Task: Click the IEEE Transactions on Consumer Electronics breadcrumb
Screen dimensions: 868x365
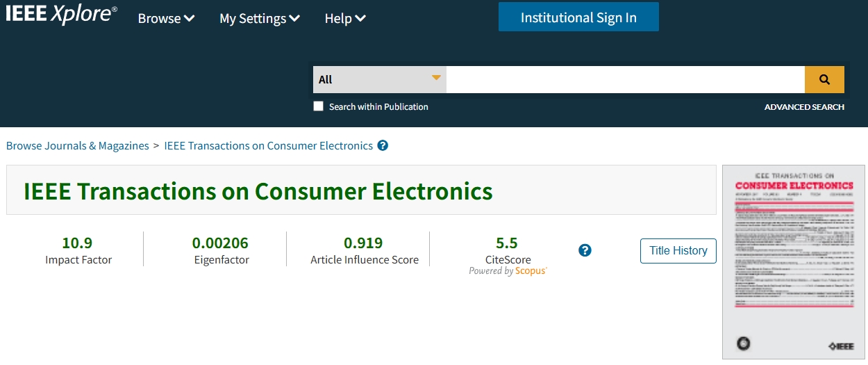Action: click(268, 146)
